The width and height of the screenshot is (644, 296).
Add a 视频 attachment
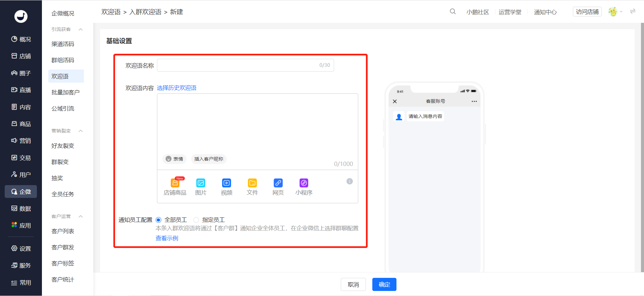click(x=227, y=187)
